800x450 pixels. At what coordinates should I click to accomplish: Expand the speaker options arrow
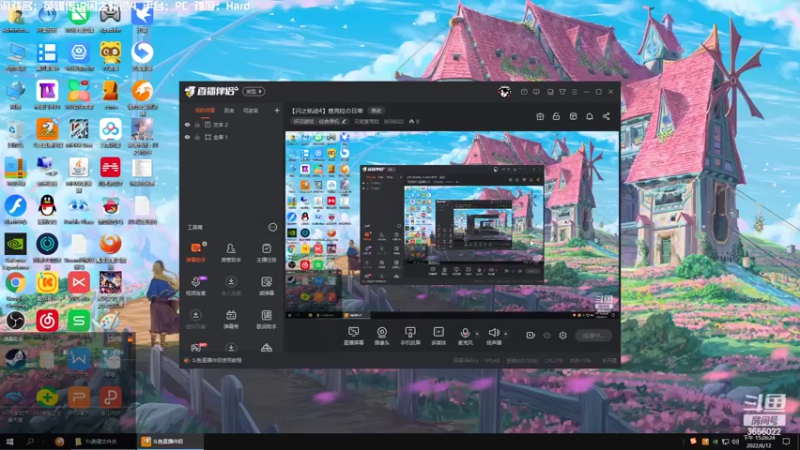(506, 334)
